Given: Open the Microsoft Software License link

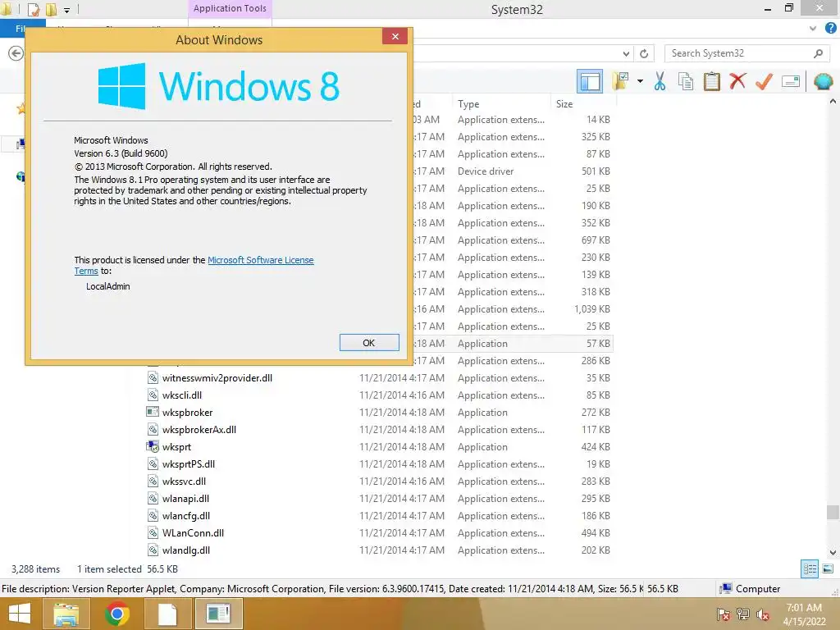Looking at the screenshot, I should pos(260,260).
